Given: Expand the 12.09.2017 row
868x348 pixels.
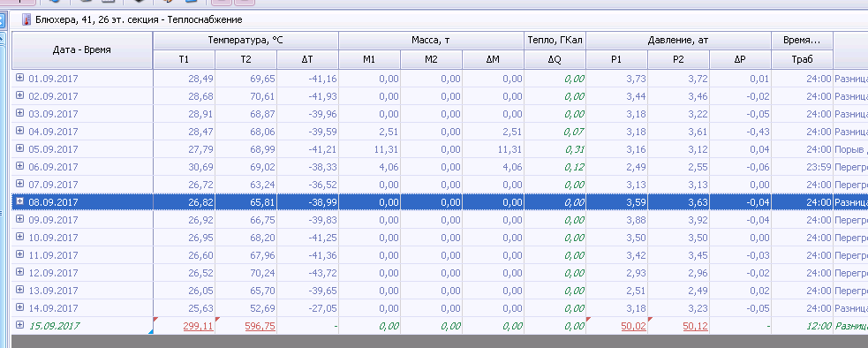Looking at the screenshot, I should click(20, 273).
